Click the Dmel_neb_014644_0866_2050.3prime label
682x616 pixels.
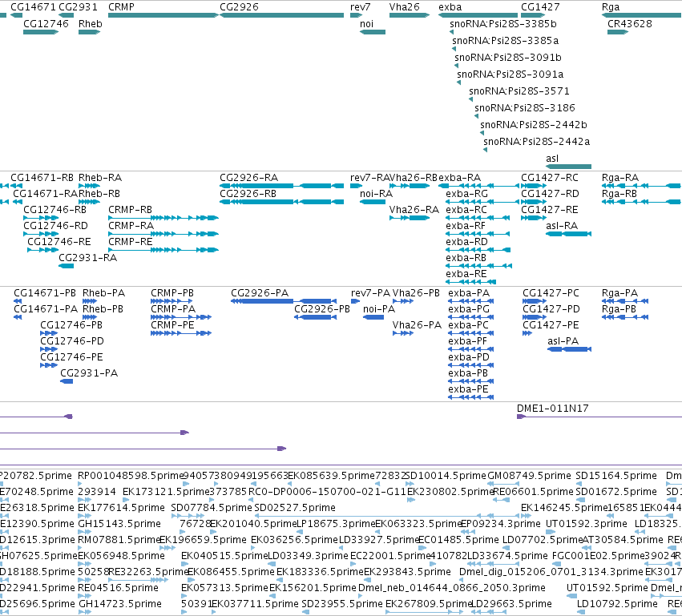tap(452, 588)
